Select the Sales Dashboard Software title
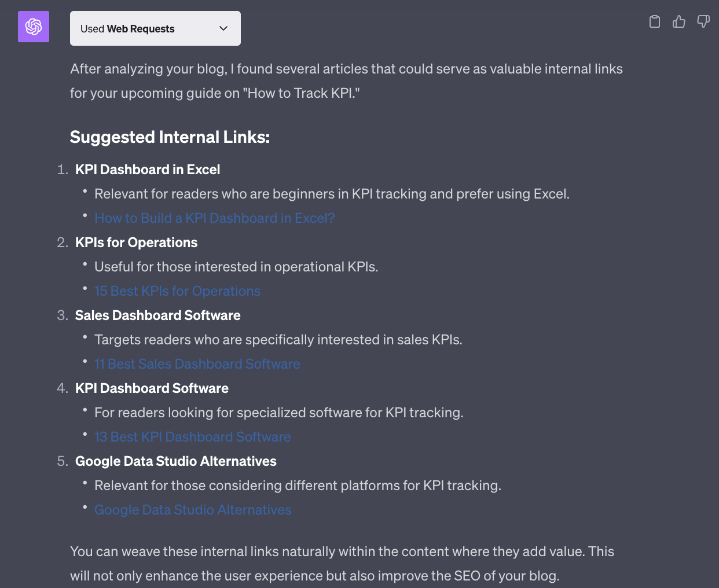This screenshot has width=719, height=588. [157, 315]
